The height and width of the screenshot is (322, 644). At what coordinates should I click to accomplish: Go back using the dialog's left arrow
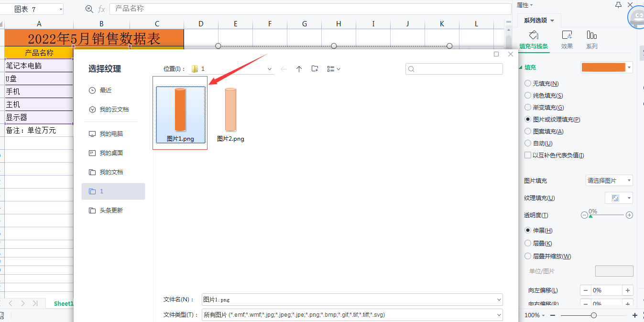[284, 69]
